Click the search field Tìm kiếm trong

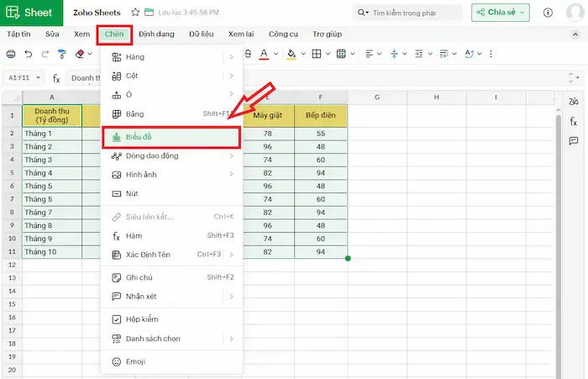pos(407,13)
